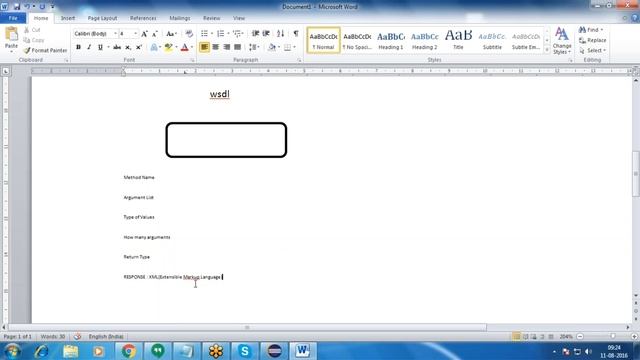This screenshot has width=640, height=360.
Task: Click the Words: 30 status bar entry
Action: 53,337
